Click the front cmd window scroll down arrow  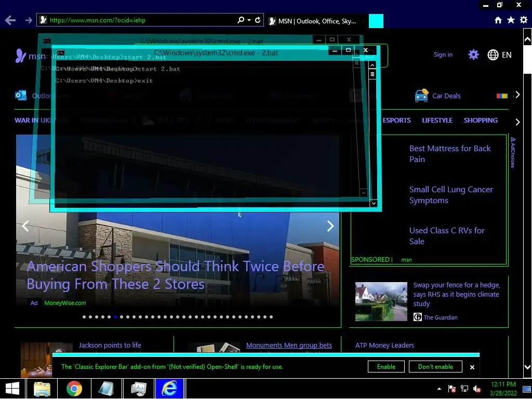click(374, 203)
